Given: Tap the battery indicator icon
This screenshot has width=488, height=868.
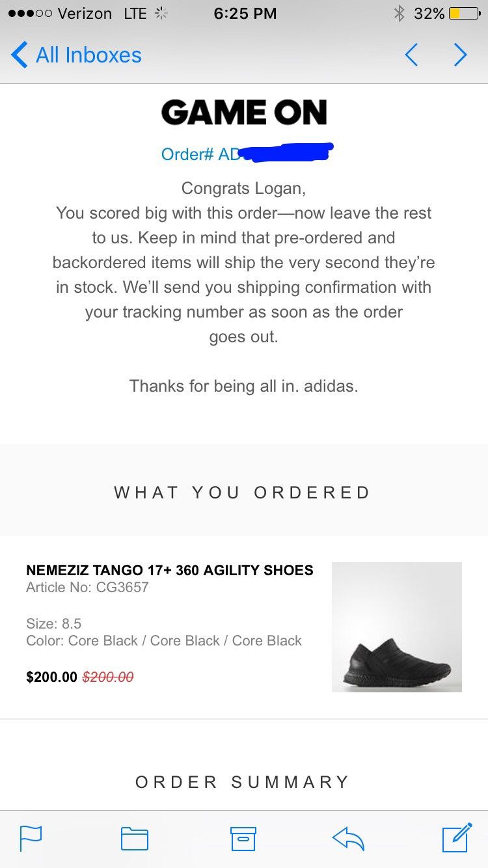Looking at the screenshot, I should tap(464, 13).
